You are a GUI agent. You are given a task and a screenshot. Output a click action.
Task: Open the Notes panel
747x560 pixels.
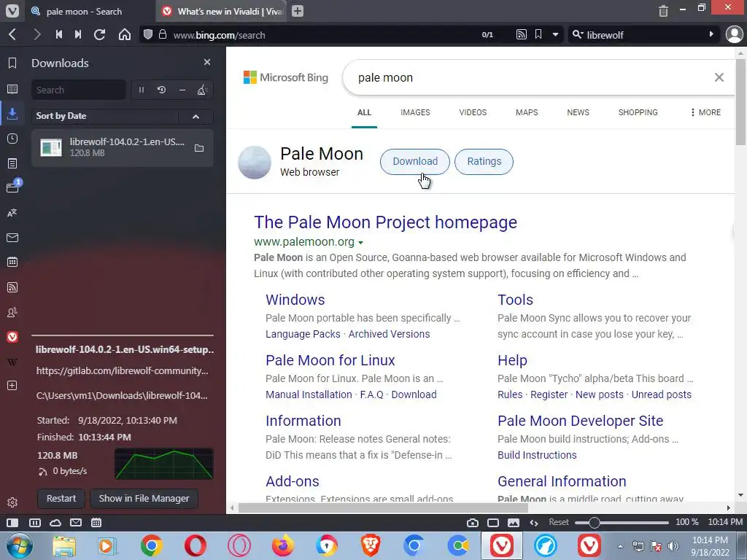[x=12, y=163]
